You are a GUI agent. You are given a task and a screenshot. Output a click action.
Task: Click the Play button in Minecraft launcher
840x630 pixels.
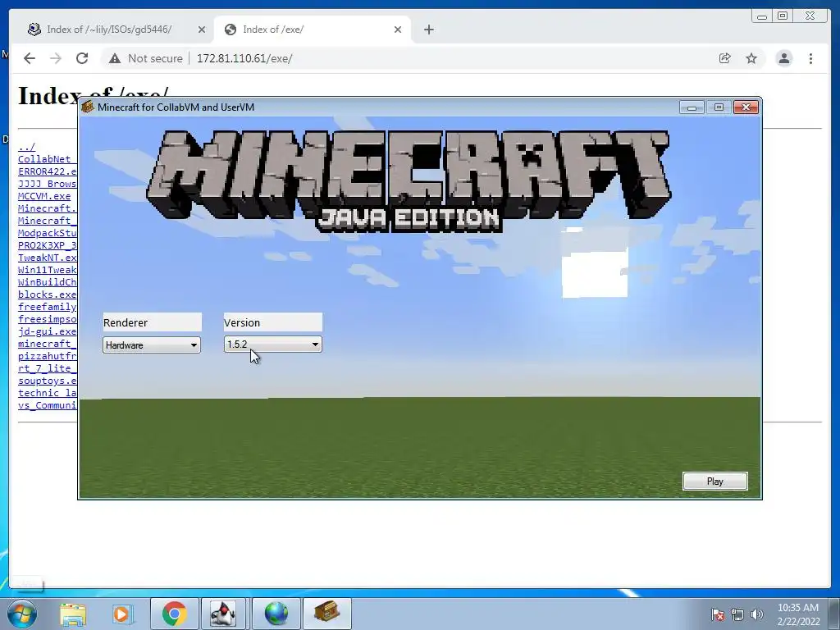click(714, 481)
